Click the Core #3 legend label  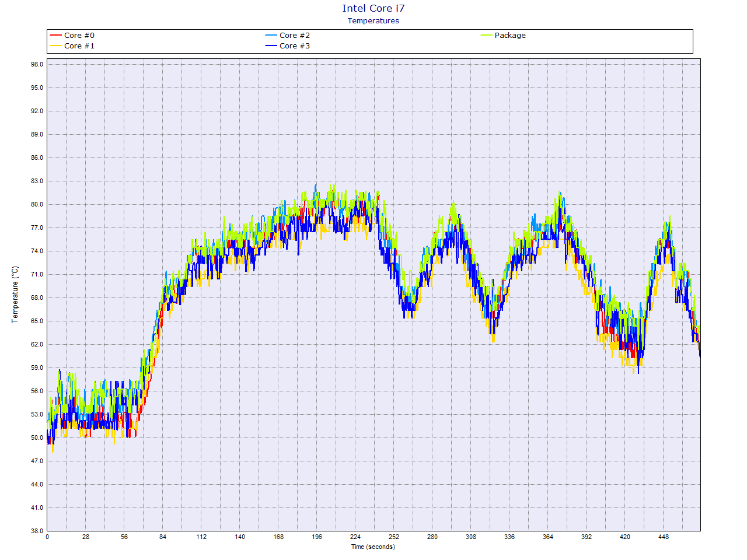295,46
